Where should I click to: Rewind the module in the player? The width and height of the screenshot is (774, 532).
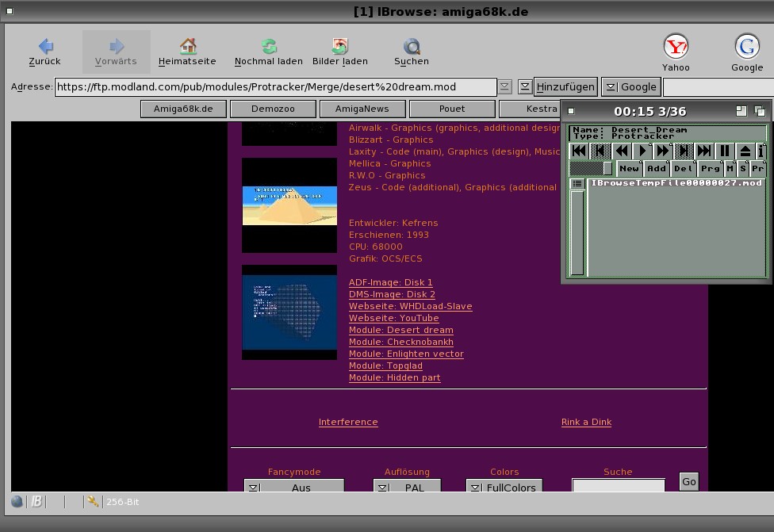[x=622, y=151]
